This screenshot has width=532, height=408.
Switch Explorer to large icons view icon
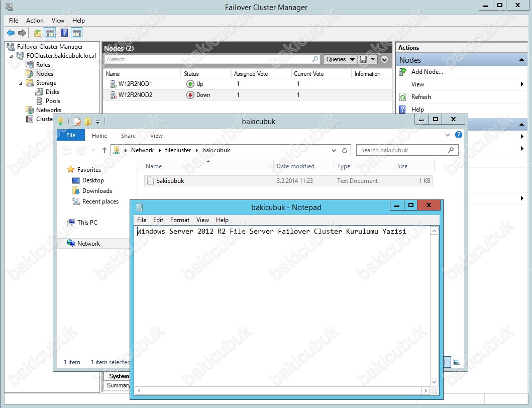point(457,362)
